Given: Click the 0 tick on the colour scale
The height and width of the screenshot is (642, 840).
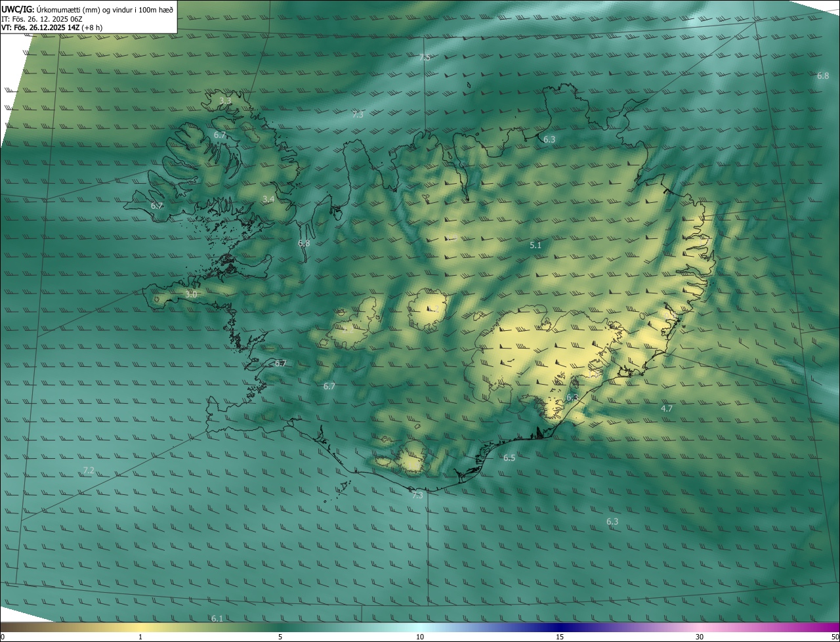Looking at the screenshot, I should [x=3, y=637].
